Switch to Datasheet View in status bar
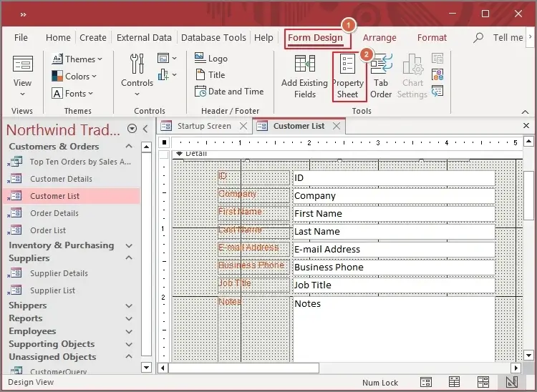The image size is (537, 392). 454,382
